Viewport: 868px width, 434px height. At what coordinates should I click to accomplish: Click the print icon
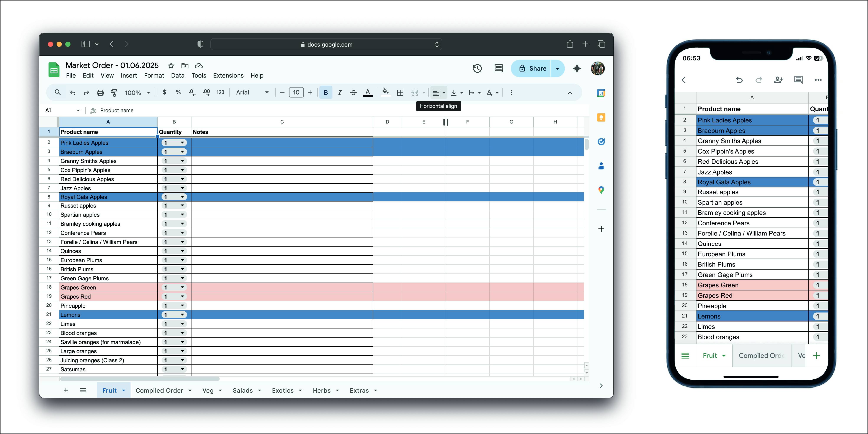[x=100, y=93]
